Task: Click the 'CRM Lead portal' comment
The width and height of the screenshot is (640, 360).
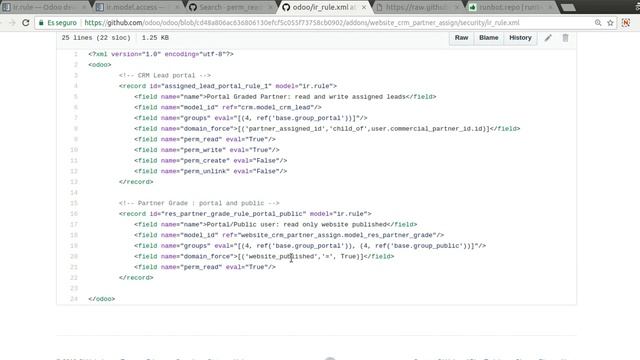Action: [165, 76]
